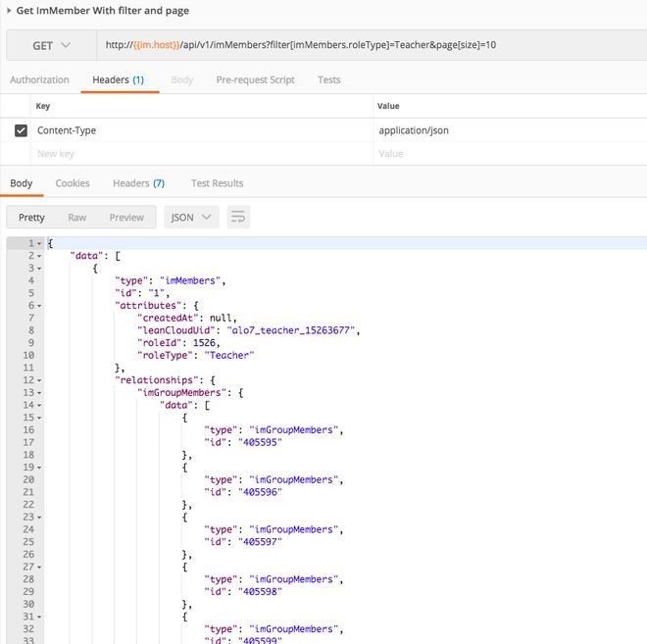Open the Pre-request Script tab

256,80
